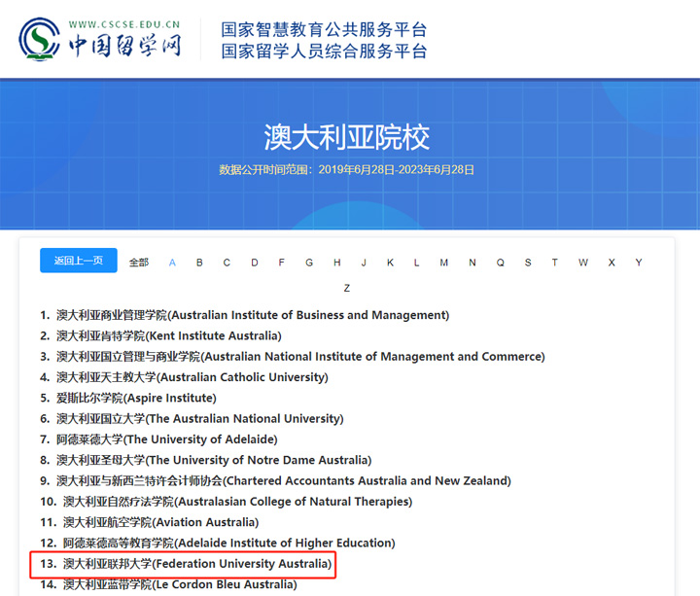
Task: Click the 返回上一页 button
Action: pyautogui.click(x=79, y=261)
